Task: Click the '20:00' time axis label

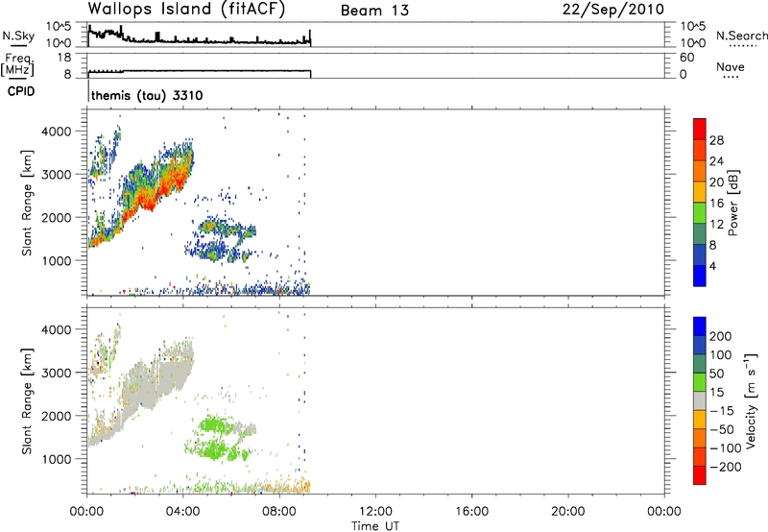Action: (568, 512)
